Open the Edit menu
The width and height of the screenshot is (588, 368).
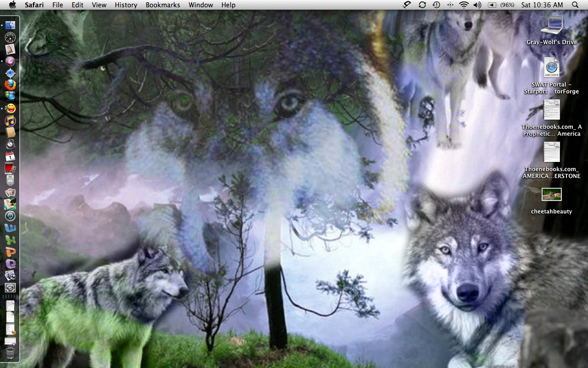[78, 5]
